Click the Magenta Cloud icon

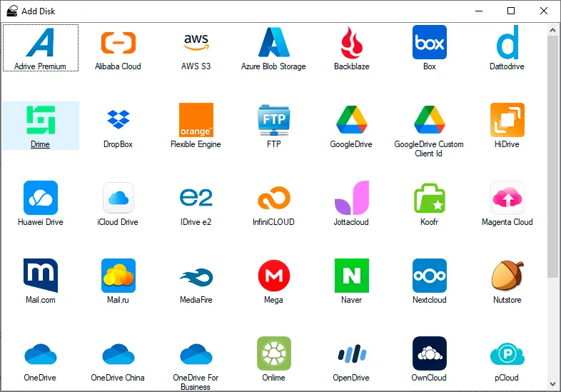507,198
